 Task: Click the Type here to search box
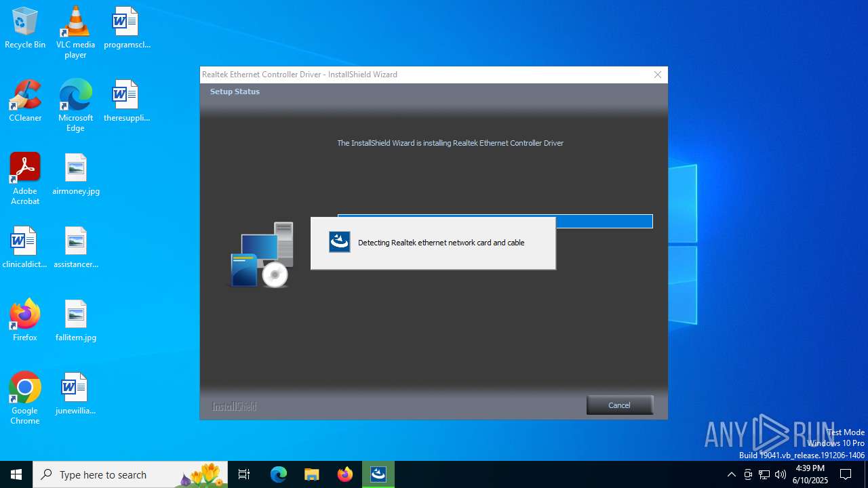click(130, 474)
